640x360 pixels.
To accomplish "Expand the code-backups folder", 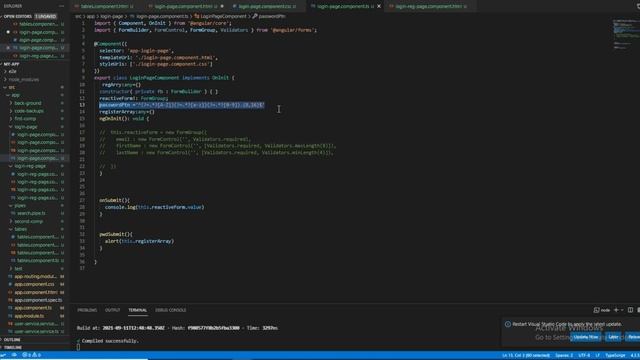I will point(29,111).
